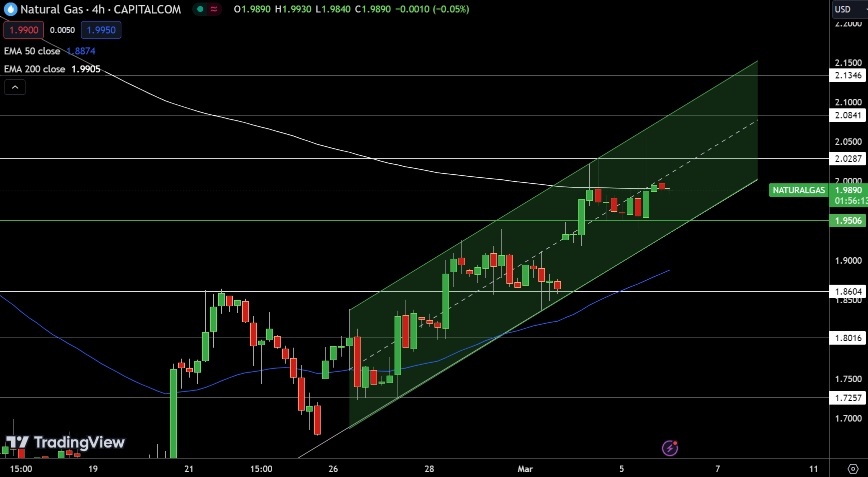The image size is (868, 477).
Task: Open the USD currency dropdown
Action: tap(850, 9)
